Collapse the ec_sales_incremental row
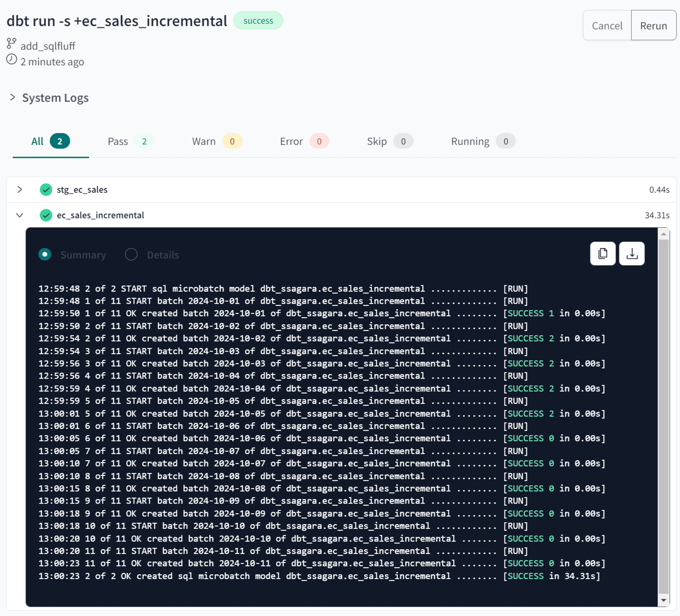This screenshot has height=616, width=680. 20,215
